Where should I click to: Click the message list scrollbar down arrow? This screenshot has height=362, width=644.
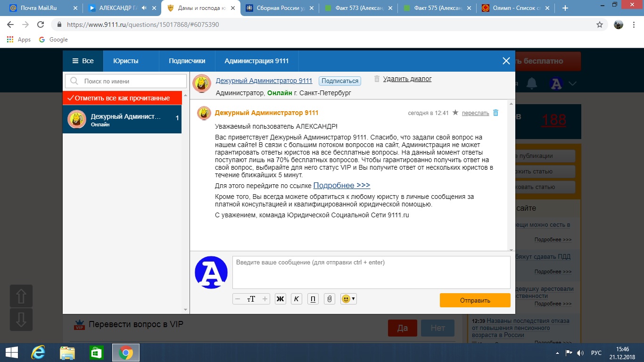[x=511, y=249]
